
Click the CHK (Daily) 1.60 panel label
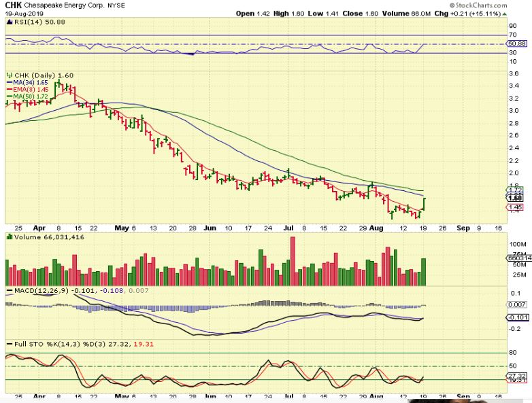[44, 75]
